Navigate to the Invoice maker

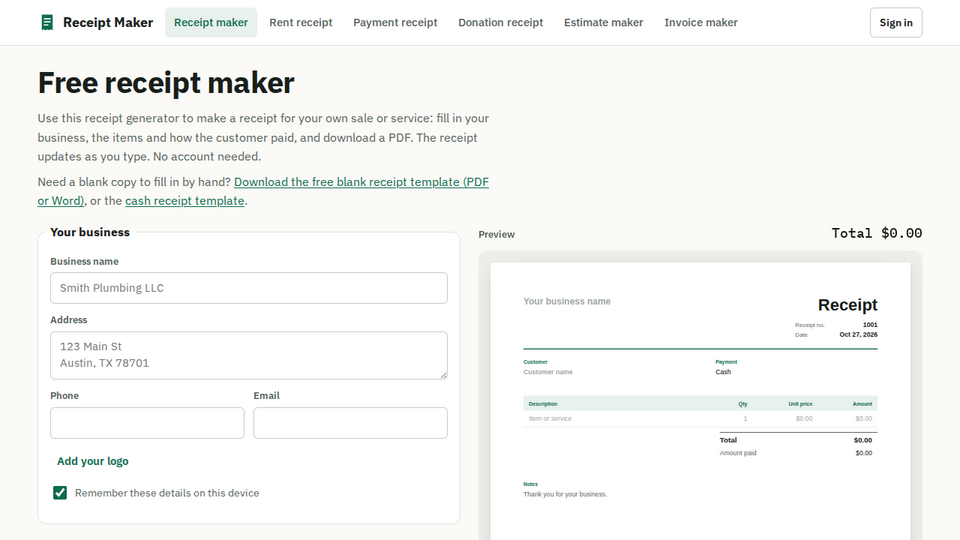point(700,23)
